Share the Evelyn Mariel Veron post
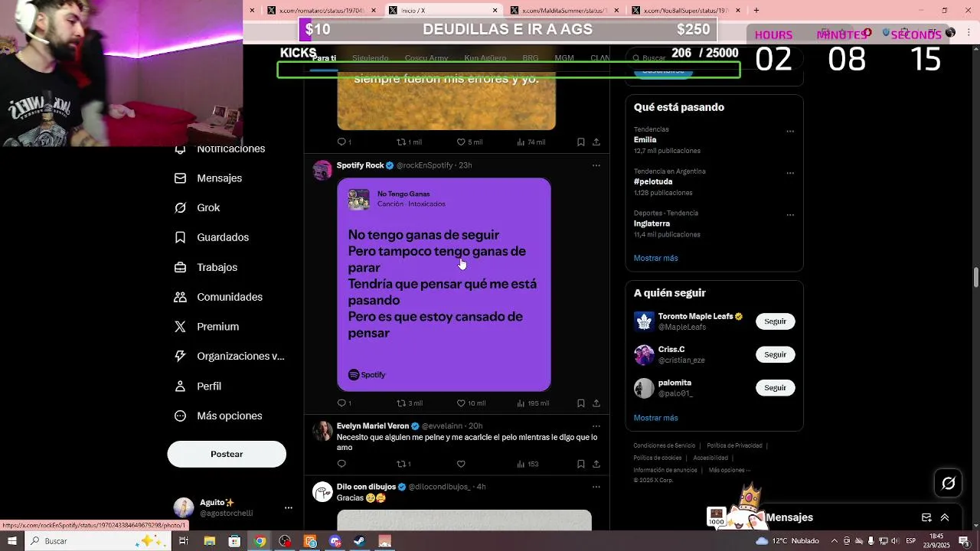The image size is (980, 551). pos(596,464)
